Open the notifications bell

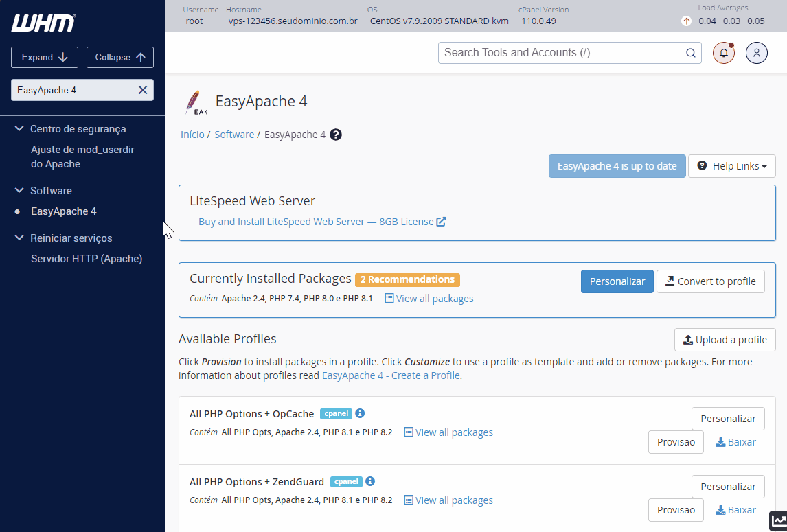click(x=724, y=53)
